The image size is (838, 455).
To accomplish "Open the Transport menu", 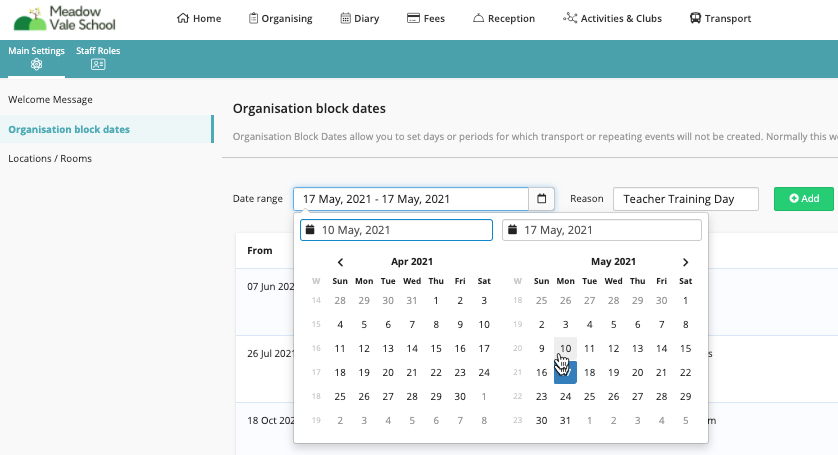I will point(720,18).
